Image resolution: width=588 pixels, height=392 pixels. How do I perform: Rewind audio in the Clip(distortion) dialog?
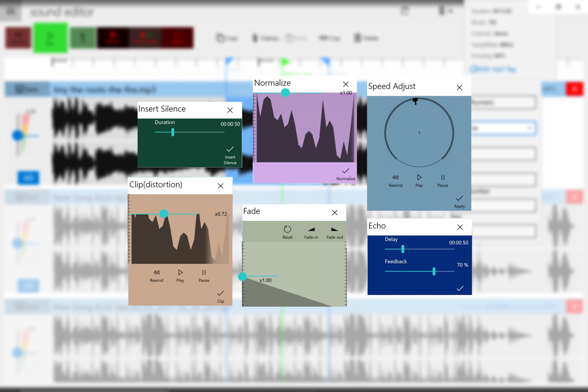156,273
